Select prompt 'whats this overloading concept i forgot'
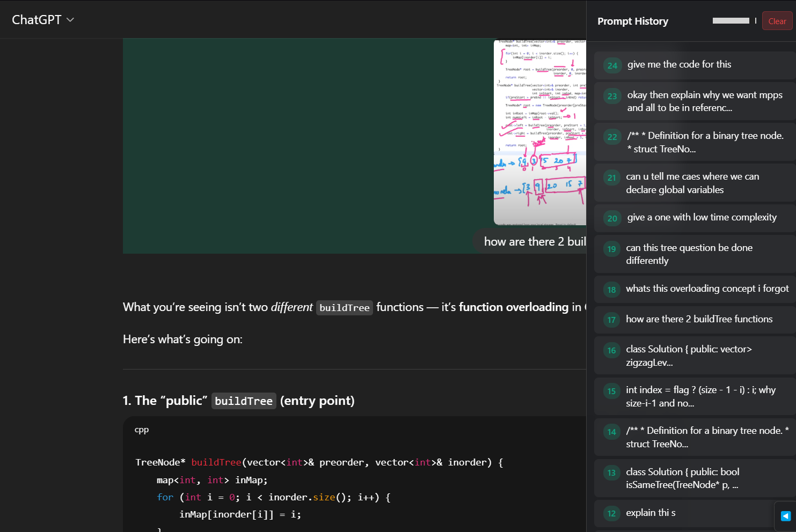This screenshot has height=532, width=796. [707, 289]
